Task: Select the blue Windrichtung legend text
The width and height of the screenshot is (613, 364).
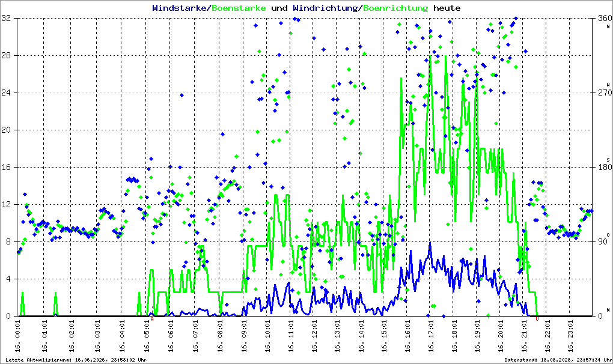Action: click(x=325, y=8)
